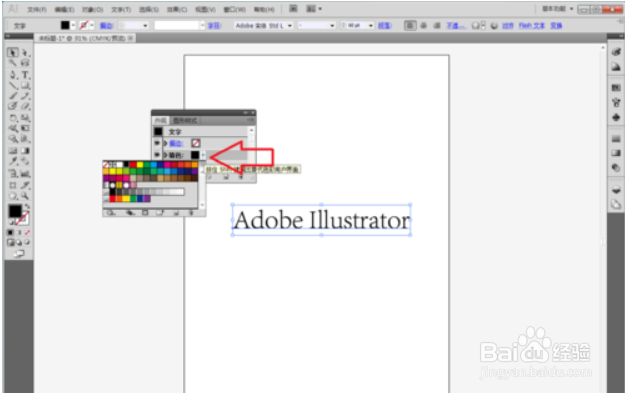Select the Free Transform tool

tap(26, 128)
